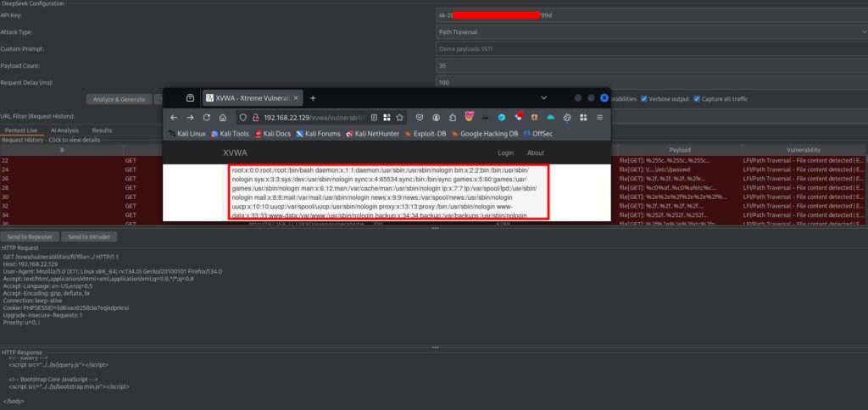Image resolution: width=868 pixels, height=410 pixels.
Task: Open the Kali Docs bookmark
Action: (x=272, y=133)
